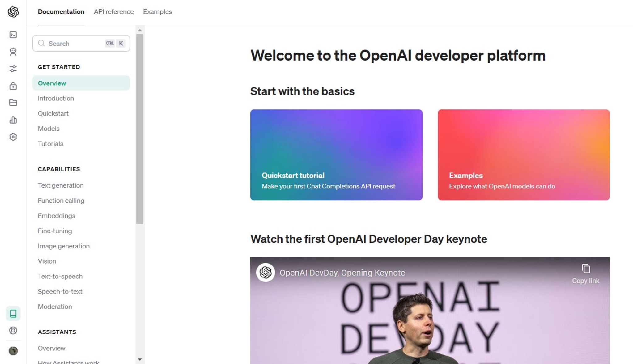Click the Watch the first OpenAI Developer Day keynote heading
Screen dimensions: 633x364
pos(369,239)
